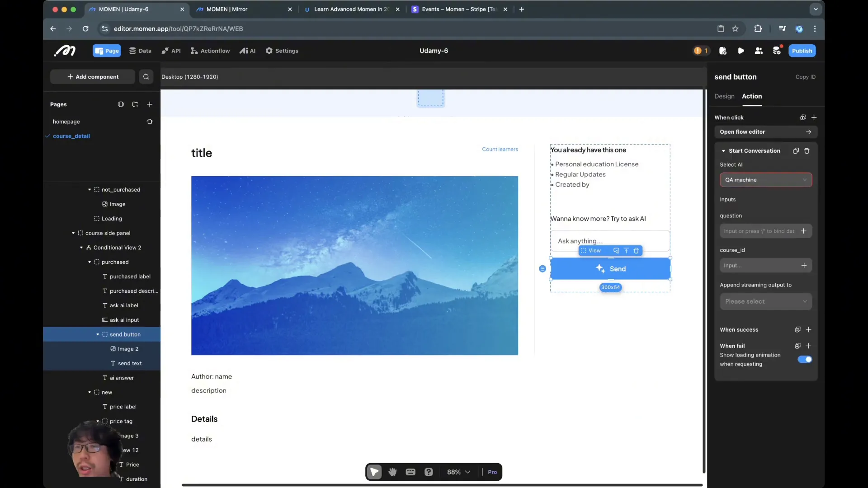
Task: Click the Send button on canvas
Action: [x=610, y=269]
